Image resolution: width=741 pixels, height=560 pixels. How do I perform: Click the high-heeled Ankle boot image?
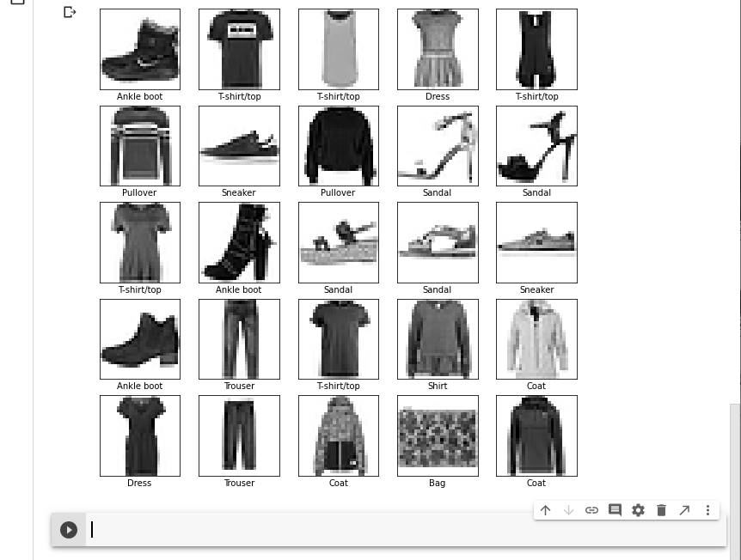[x=239, y=242]
